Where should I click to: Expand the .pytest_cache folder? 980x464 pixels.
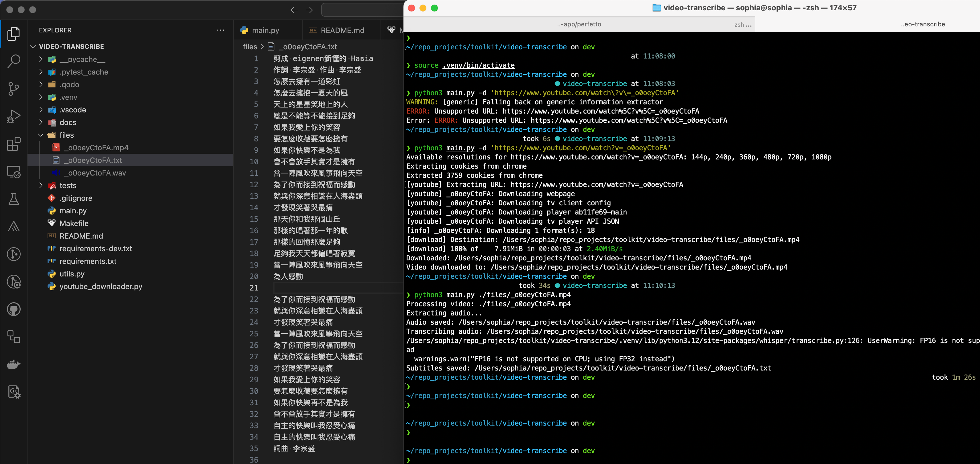(x=41, y=72)
